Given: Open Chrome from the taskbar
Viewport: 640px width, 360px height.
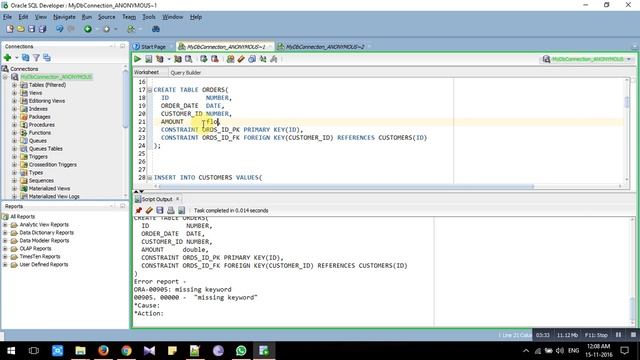Looking at the screenshot, I should click(127, 351).
